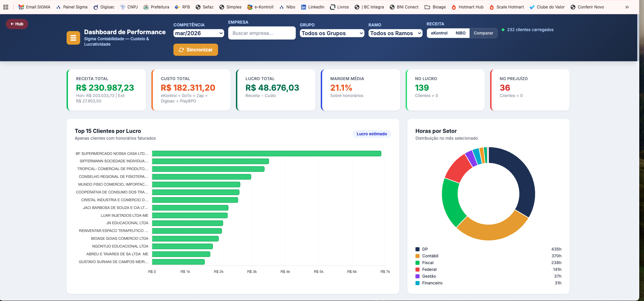This screenshot has width=644, height=301.
Task: Select the Comparar receita option
Action: [483, 33]
